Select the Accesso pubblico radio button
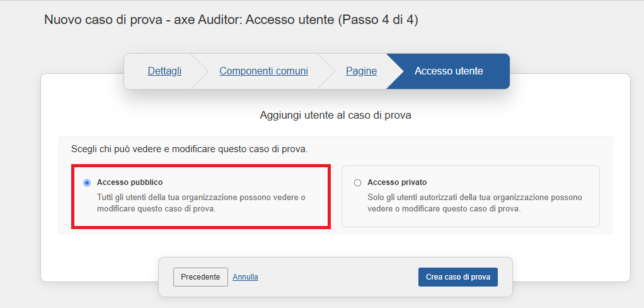 pos(87,182)
